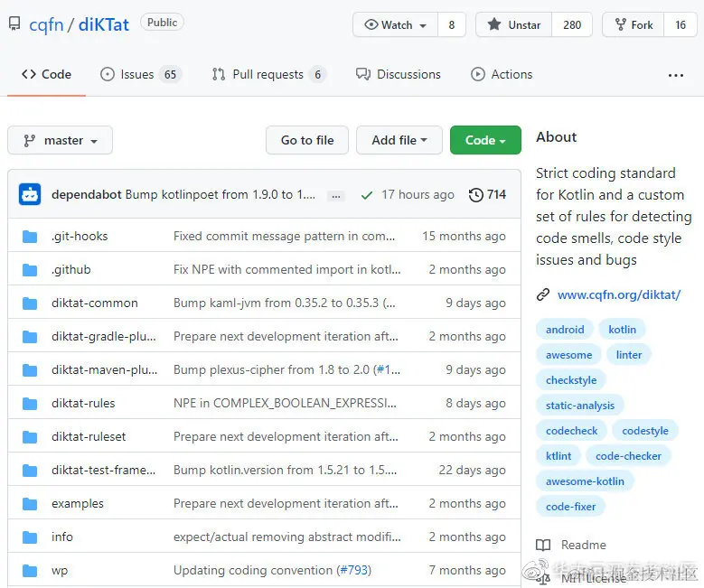Open the master branch dropdown
Viewport: 704px width, 588px height.
click(x=61, y=141)
